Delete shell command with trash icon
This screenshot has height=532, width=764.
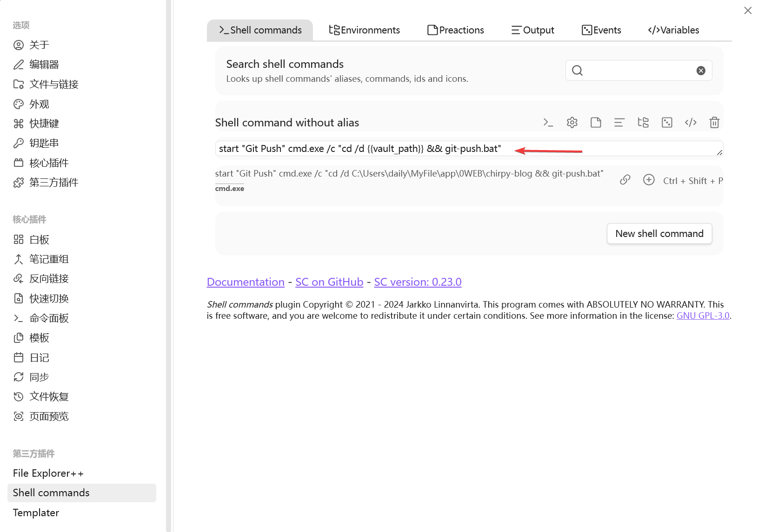tap(714, 123)
